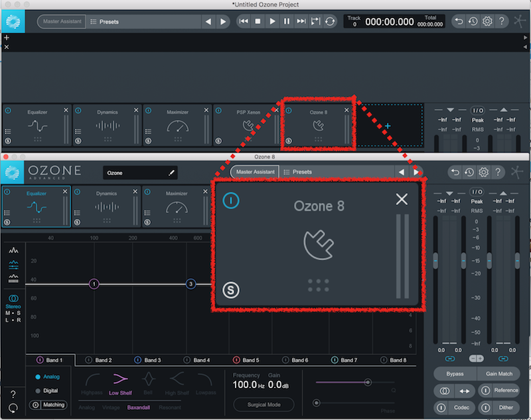Enable the Band 8 power button
The height and width of the screenshot is (420, 531).
[x=384, y=360]
